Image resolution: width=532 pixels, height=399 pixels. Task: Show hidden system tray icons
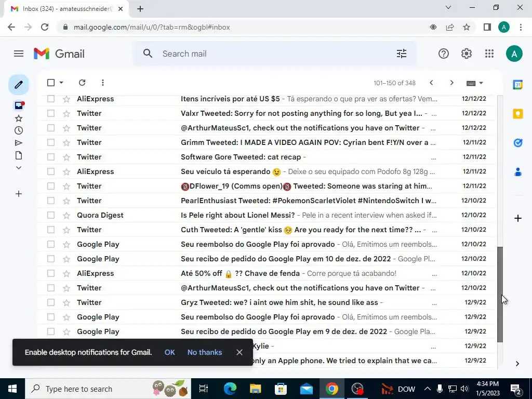428,389
